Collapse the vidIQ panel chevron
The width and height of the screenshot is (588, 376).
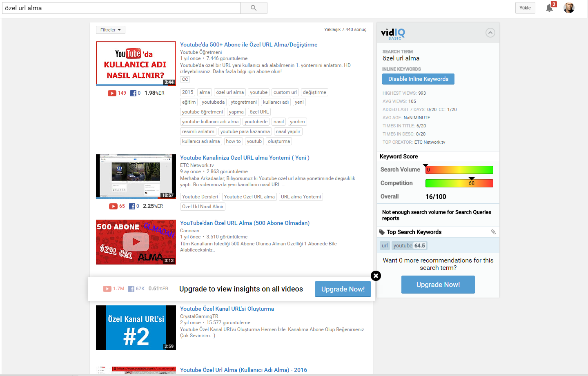coord(490,33)
